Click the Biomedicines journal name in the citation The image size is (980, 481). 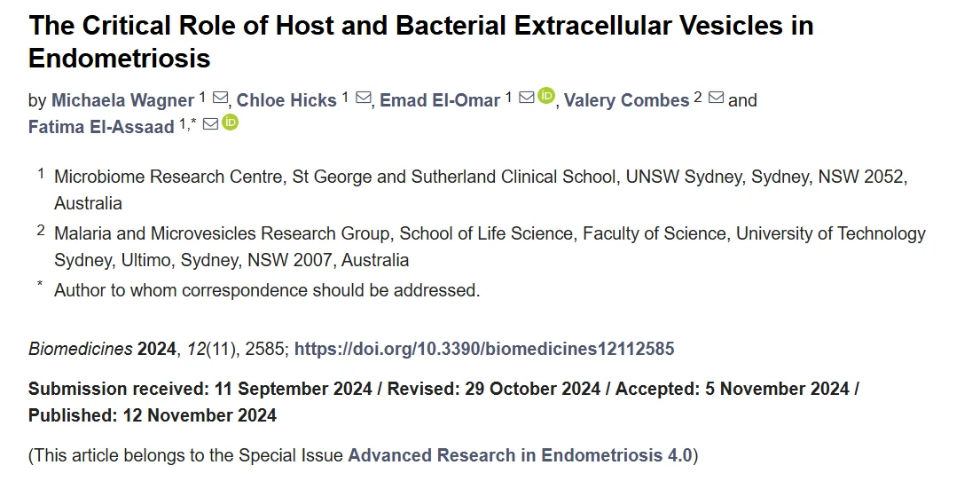(81, 349)
